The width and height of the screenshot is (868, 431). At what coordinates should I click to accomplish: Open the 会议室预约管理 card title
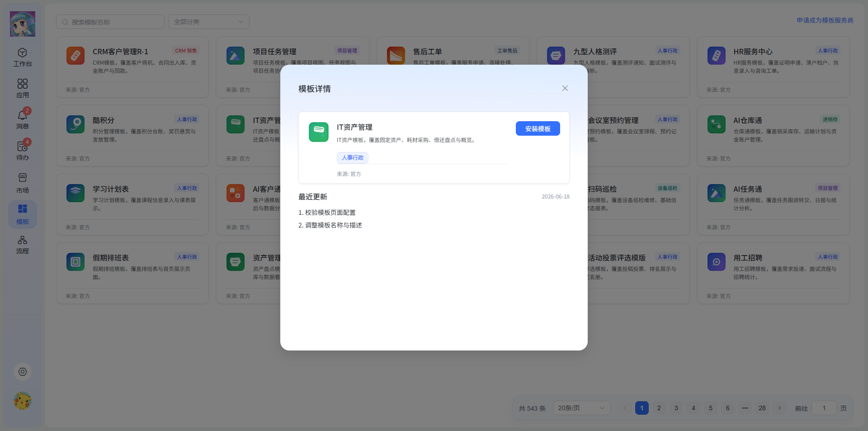coord(613,120)
